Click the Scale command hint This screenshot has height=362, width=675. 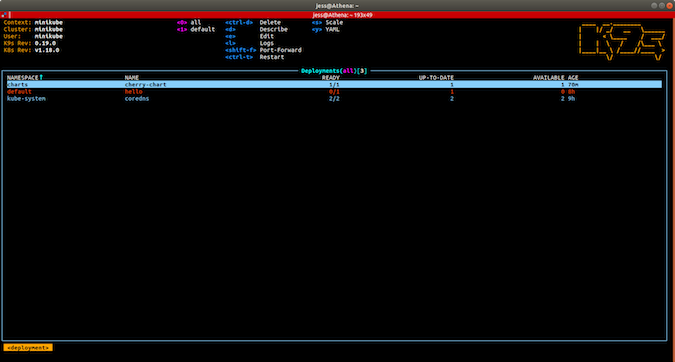pos(334,22)
